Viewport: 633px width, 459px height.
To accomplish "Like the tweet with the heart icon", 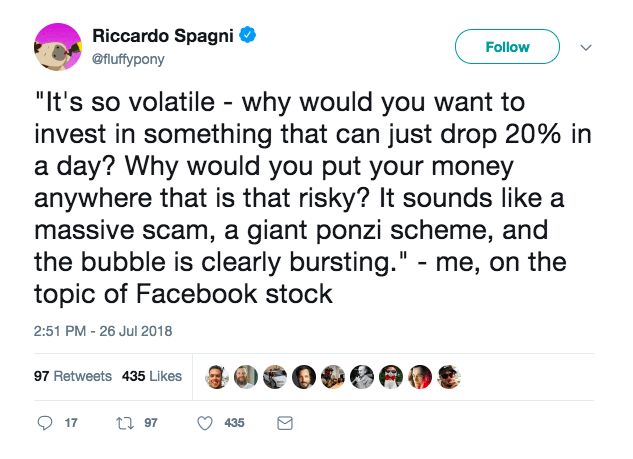I will pos(205,423).
